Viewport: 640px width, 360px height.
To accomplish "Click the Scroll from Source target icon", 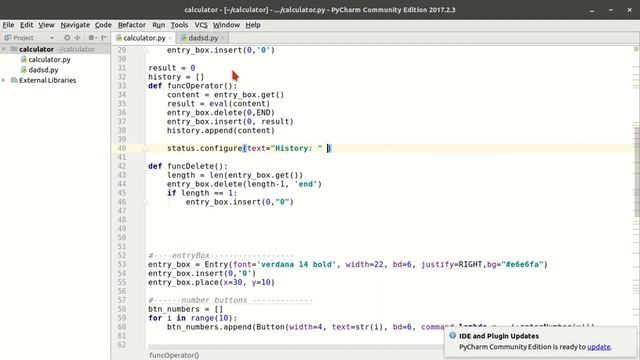I will (67, 38).
